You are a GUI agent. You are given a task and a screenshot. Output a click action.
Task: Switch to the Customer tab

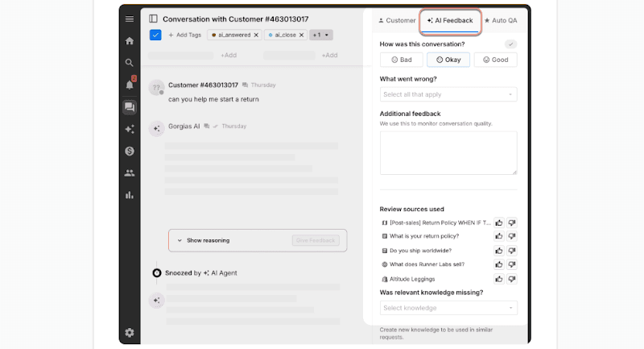point(397,21)
